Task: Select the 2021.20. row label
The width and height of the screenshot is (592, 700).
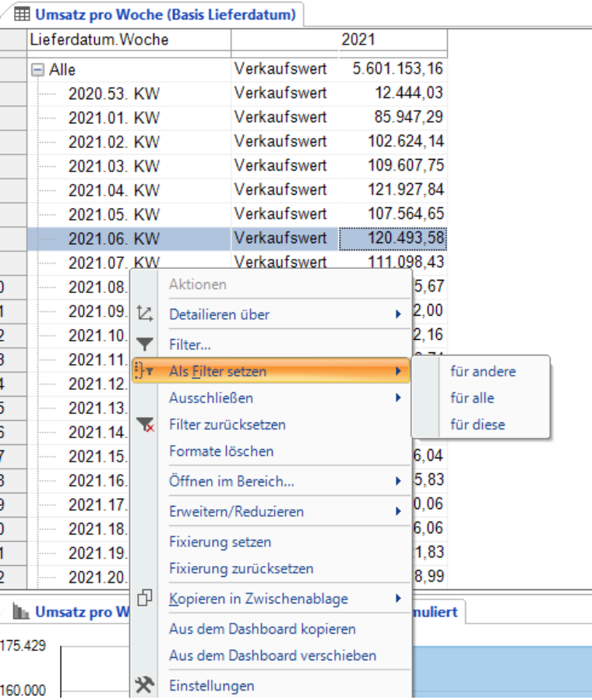Action: click(x=98, y=578)
